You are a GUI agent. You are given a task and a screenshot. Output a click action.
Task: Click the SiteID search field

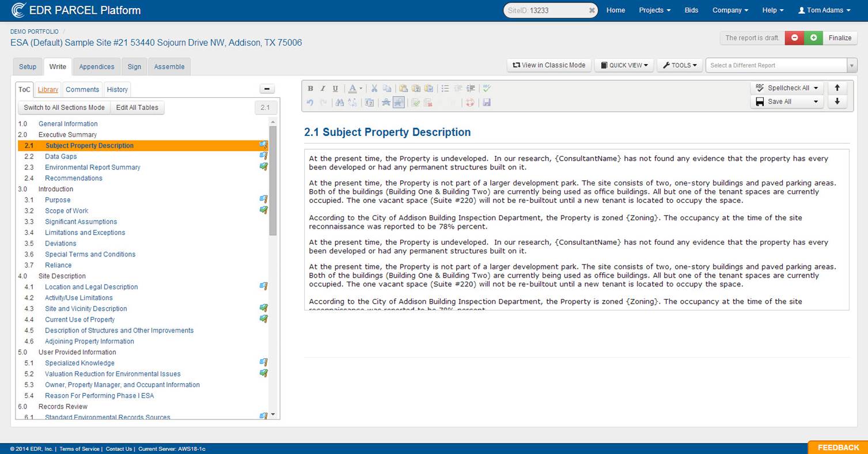click(x=550, y=10)
